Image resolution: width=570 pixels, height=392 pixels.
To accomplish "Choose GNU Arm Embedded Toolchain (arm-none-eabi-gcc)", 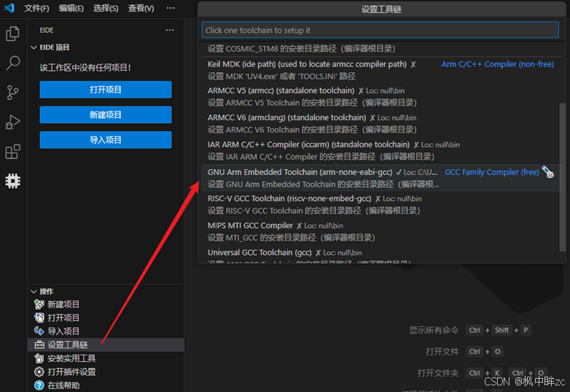I will (x=380, y=178).
